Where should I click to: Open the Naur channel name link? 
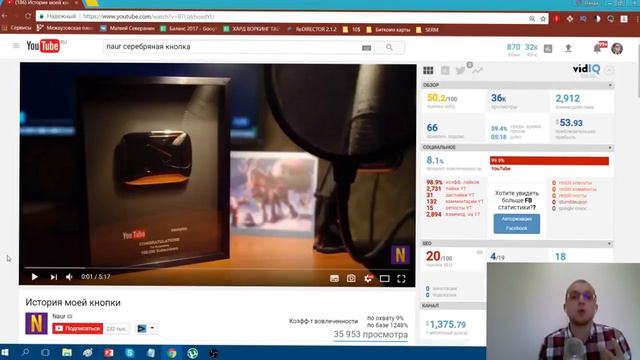(59, 316)
